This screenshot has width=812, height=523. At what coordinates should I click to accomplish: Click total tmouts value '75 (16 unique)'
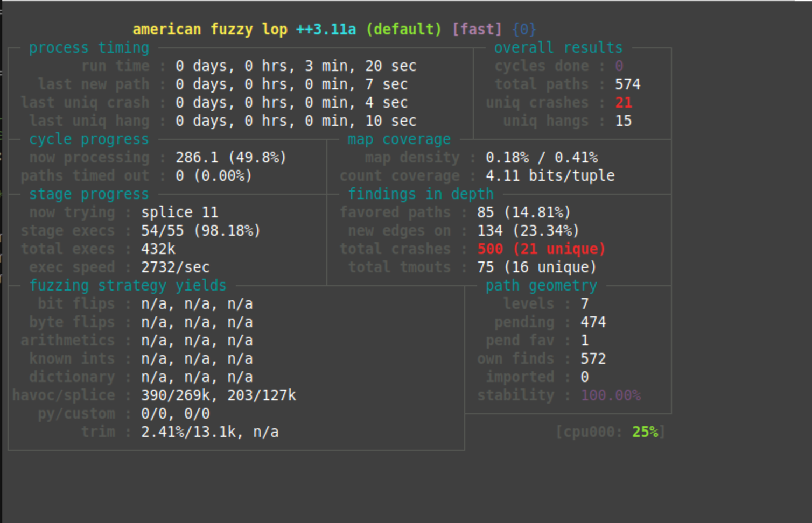coord(537,267)
